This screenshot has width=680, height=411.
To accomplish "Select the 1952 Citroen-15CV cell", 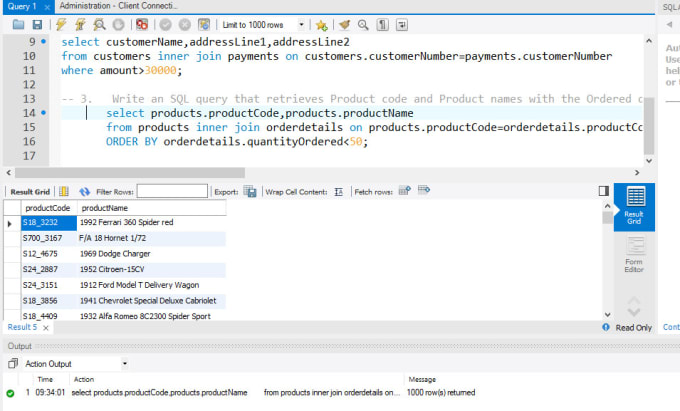I will pyautogui.click(x=151, y=269).
